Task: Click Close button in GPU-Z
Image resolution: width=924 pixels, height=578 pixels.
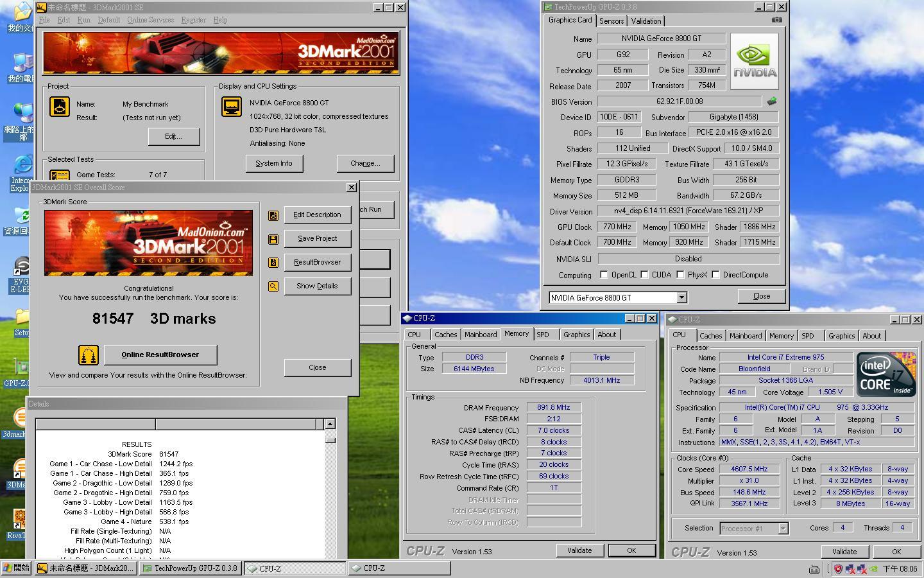Action: [761, 296]
